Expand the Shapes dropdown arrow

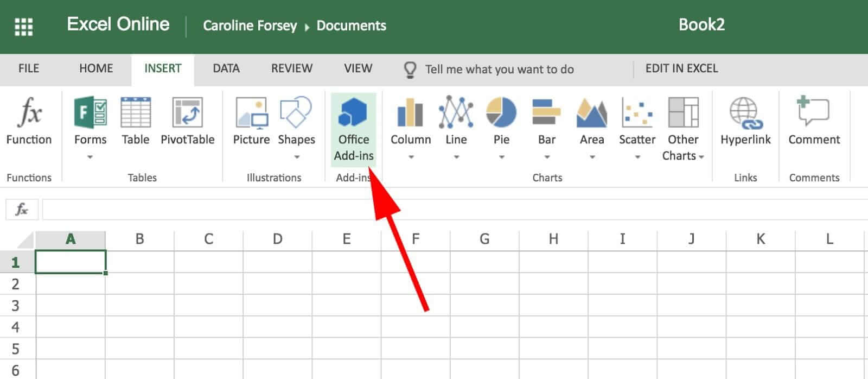coord(297,157)
